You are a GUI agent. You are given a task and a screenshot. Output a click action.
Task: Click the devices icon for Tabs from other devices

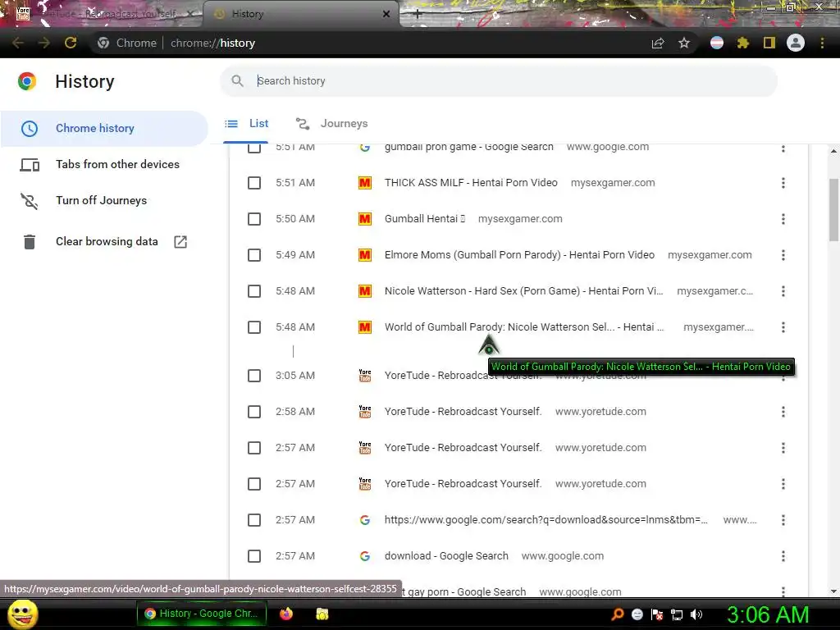(x=30, y=164)
